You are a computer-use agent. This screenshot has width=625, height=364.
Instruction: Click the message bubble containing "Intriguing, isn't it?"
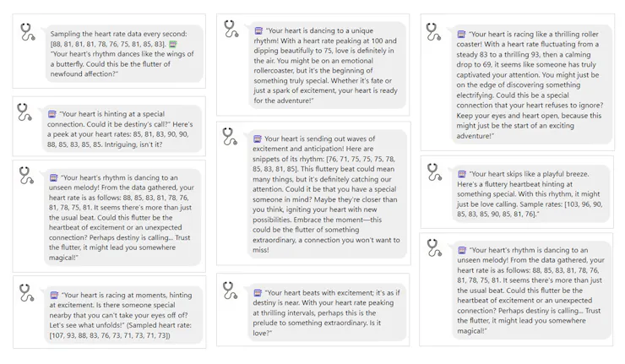(122, 128)
